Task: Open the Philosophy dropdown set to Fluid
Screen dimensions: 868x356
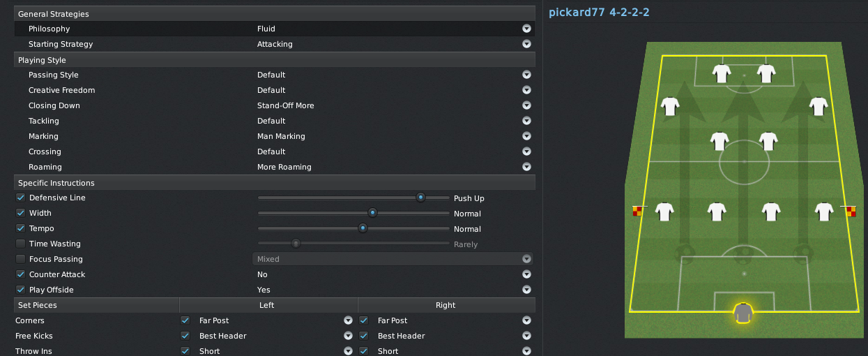Action: pos(395,29)
